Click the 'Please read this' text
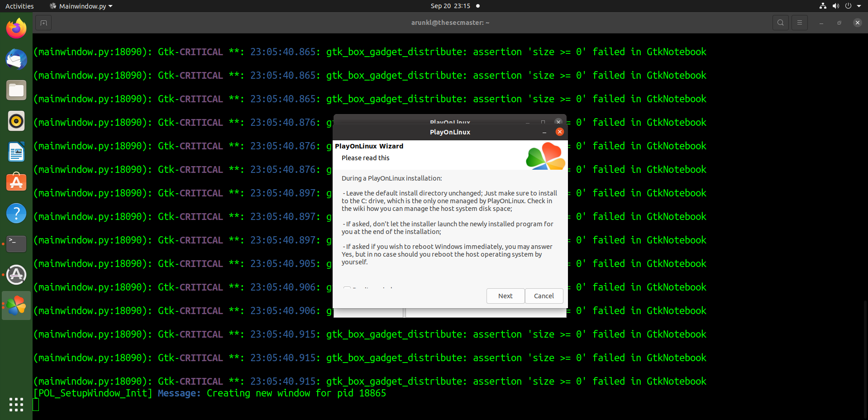This screenshot has height=420, width=868. pyautogui.click(x=365, y=158)
